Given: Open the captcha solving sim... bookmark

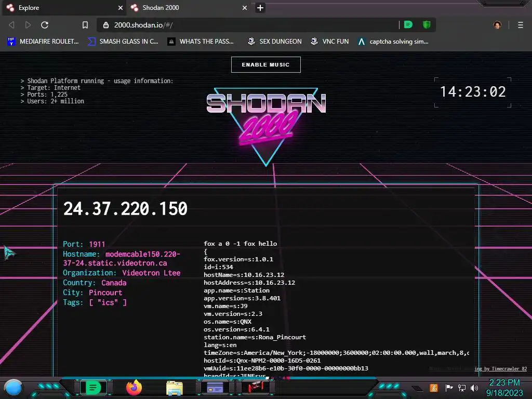Looking at the screenshot, I should 393,42.
